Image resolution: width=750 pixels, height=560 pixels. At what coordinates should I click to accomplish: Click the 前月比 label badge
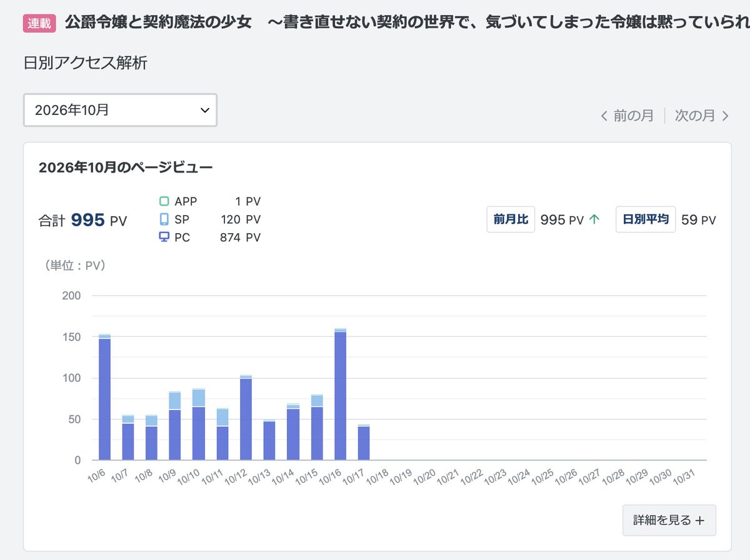[511, 219]
